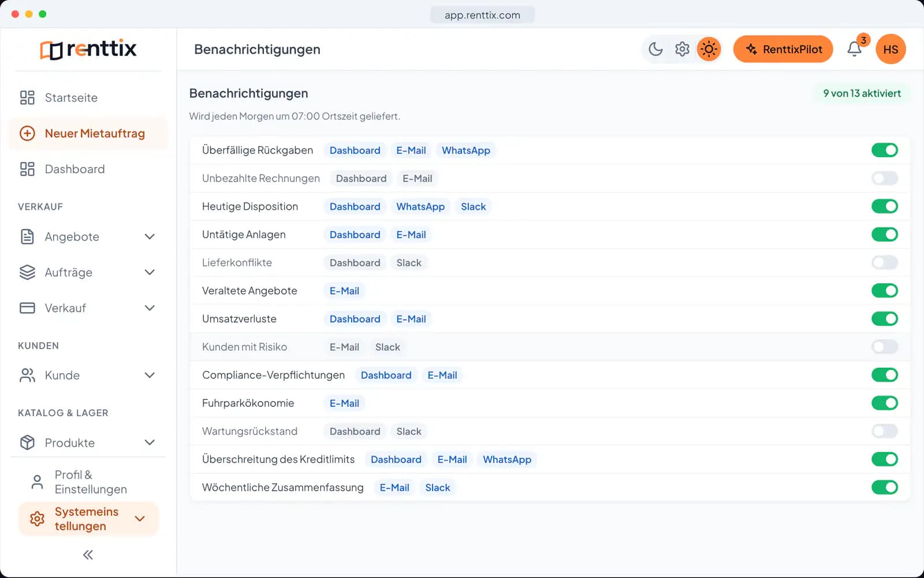Switch to dark mode moon icon
The height and width of the screenshot is (578, 924).
tap(655, 49)
